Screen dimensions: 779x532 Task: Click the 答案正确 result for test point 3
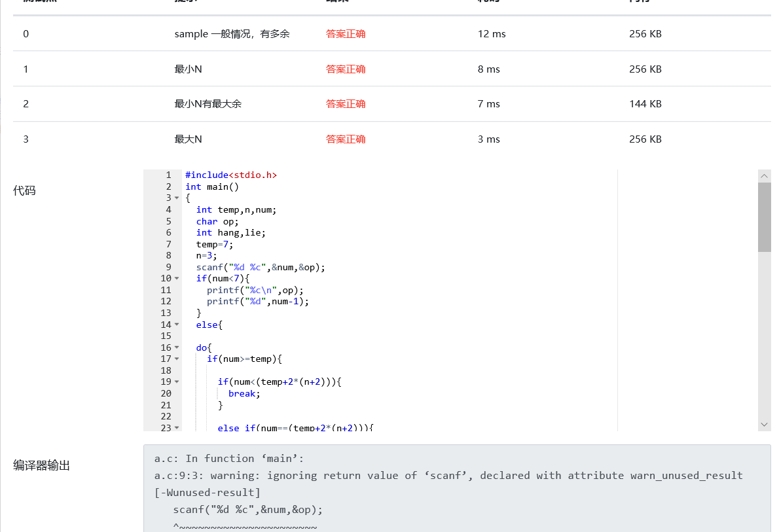346,139
